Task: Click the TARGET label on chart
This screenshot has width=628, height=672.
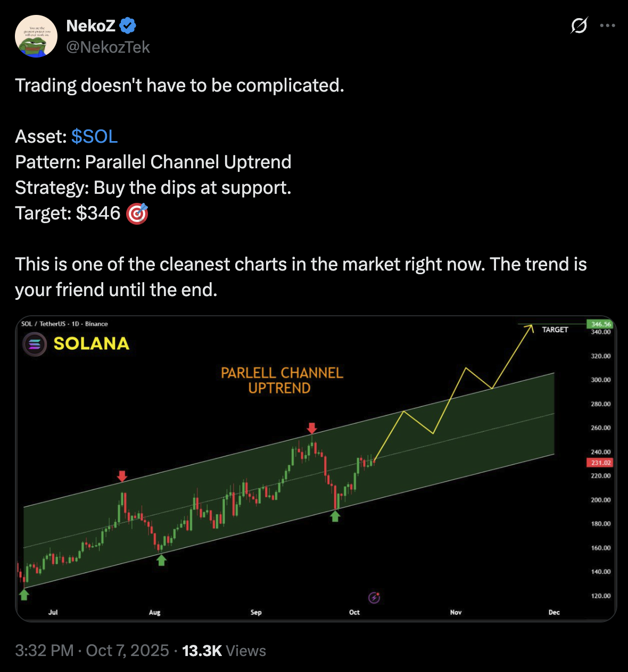Action: (x=555, y=330)
